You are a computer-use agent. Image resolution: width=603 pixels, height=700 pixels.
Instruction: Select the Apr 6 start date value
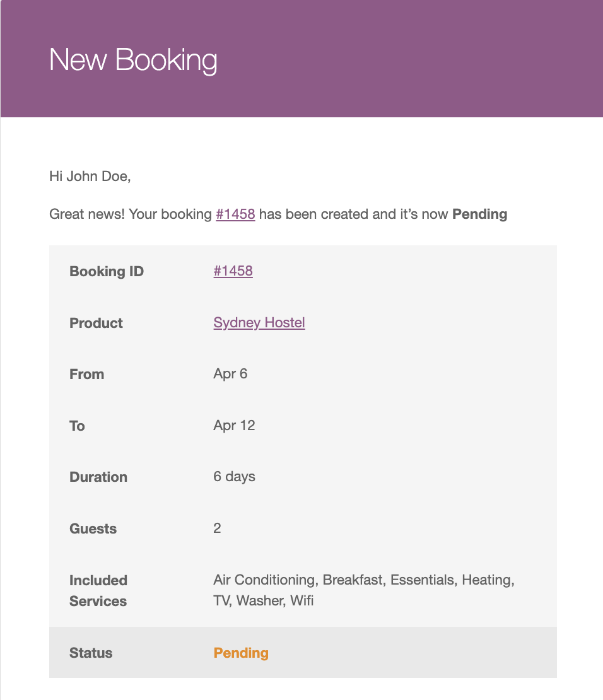(230, 374)
